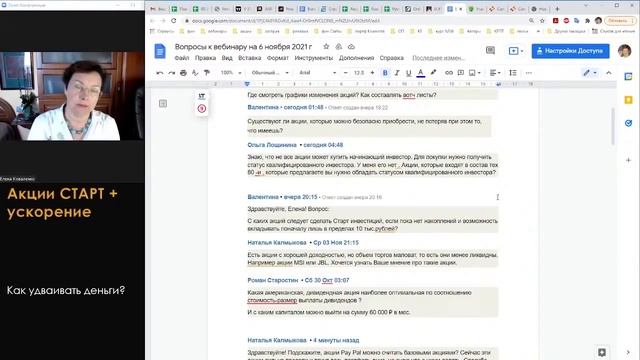Toggle bold formatting
640x360 pixels.
385,73
